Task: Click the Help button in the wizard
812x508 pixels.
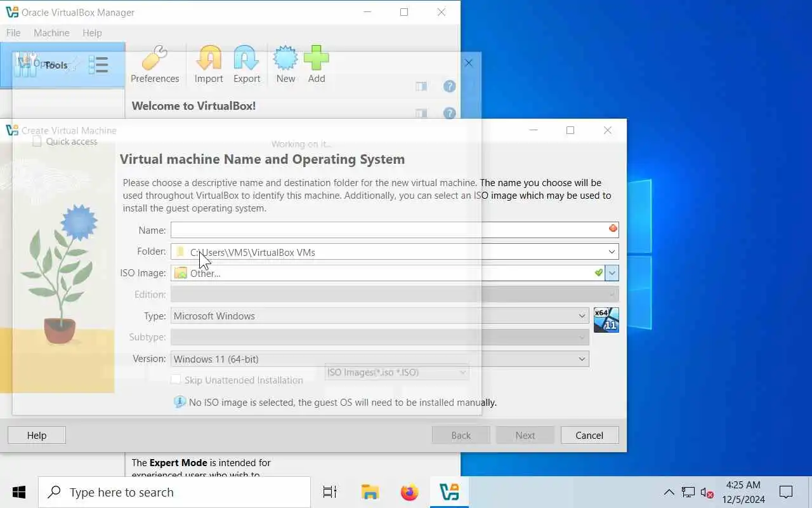Action: [36, 435]
